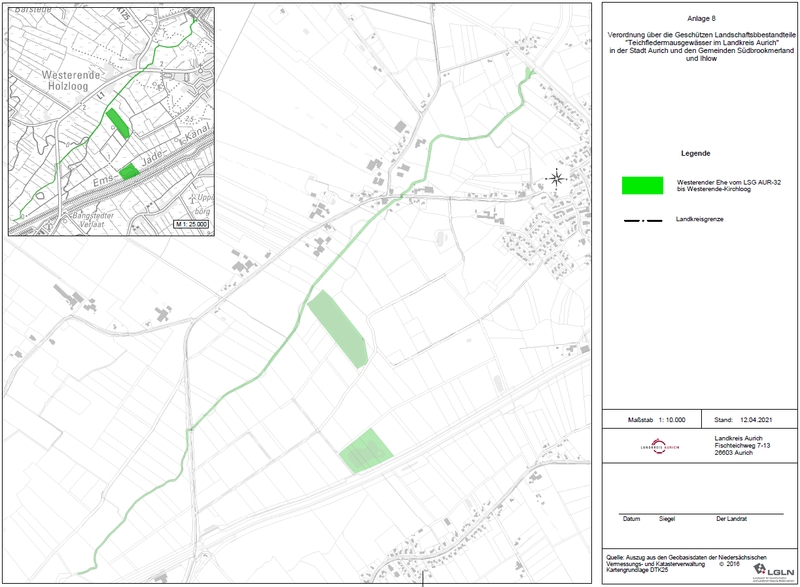The width and height of the screenshot is (800, 587).
Task: Click the compass rose north arrow symbol
Action: click(555, 179)
